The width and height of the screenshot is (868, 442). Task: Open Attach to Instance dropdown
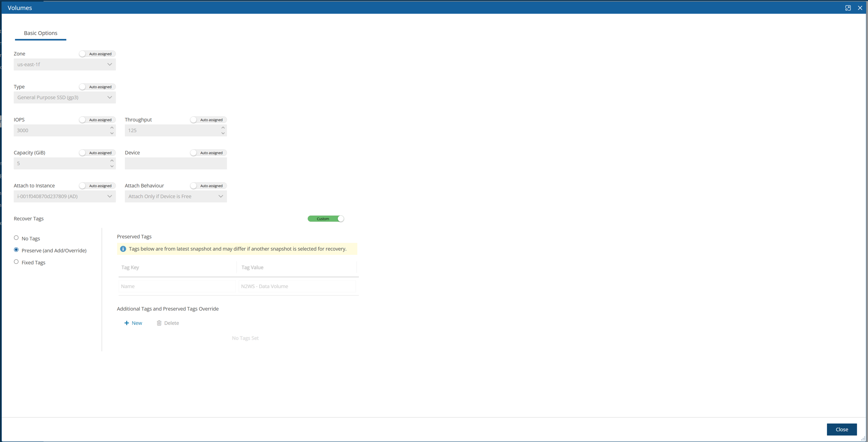point(65,197)
